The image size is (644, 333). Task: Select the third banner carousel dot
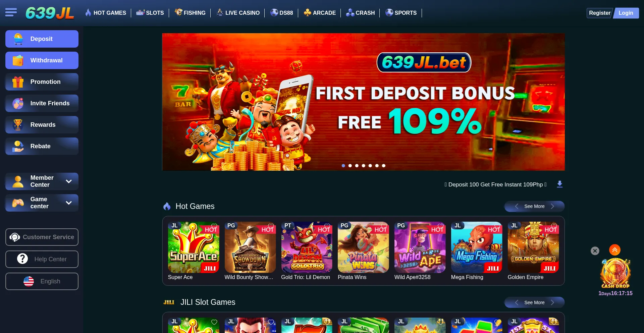pos(357,166)
